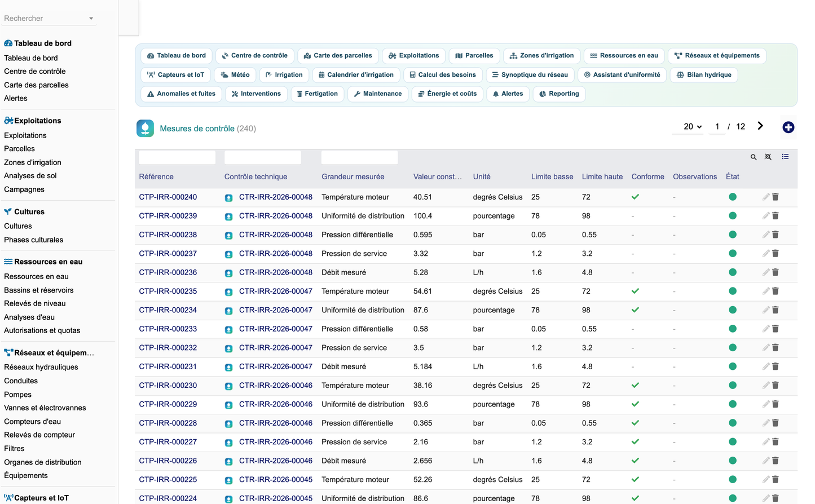The width and height of the screenshot is (815, 504).
Task: Sort by the Limite basse column header
Action: (x=552, y=176)
